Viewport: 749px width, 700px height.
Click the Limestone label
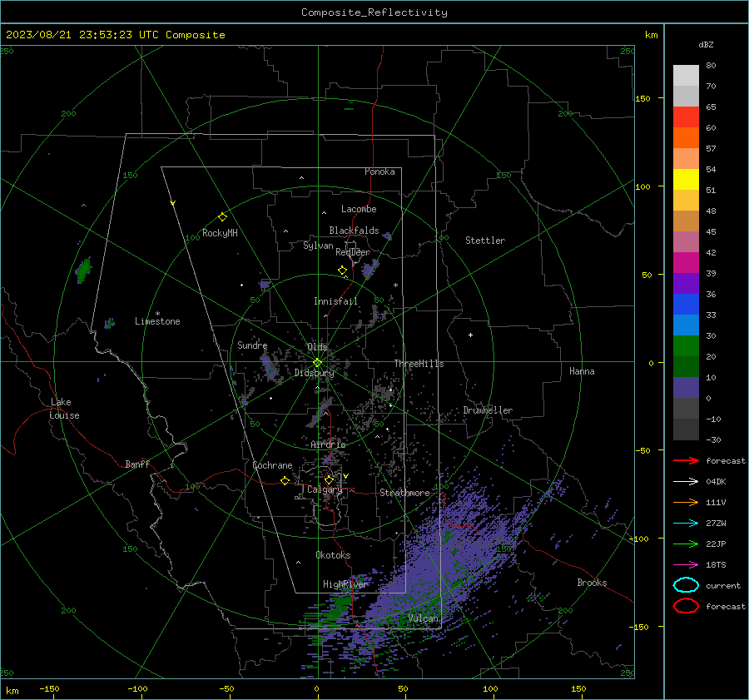coord(157,321)
